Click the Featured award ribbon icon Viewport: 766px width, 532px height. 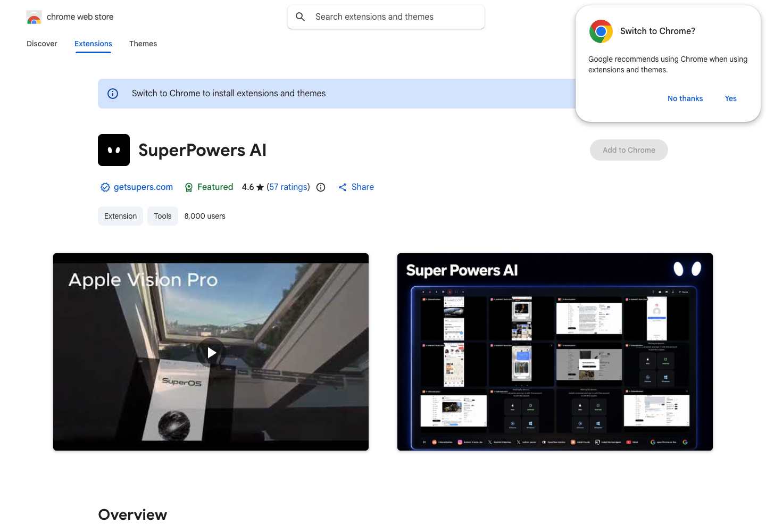189,187
